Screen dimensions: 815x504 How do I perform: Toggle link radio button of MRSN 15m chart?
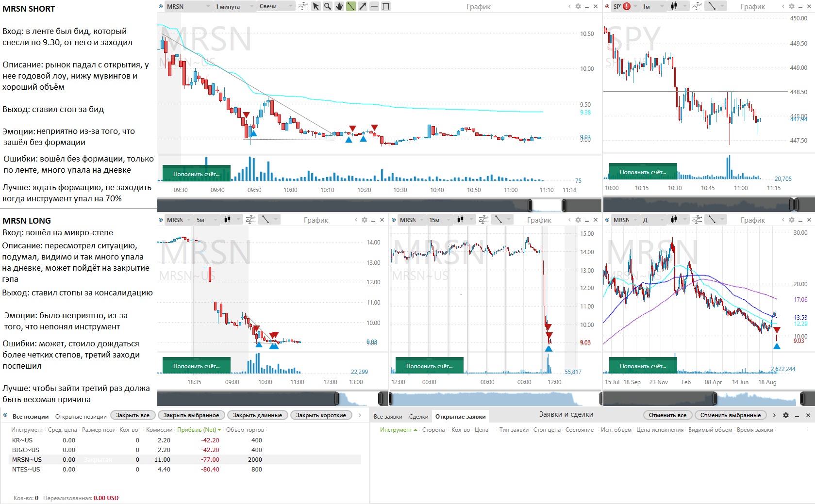(x=394, y=220)
